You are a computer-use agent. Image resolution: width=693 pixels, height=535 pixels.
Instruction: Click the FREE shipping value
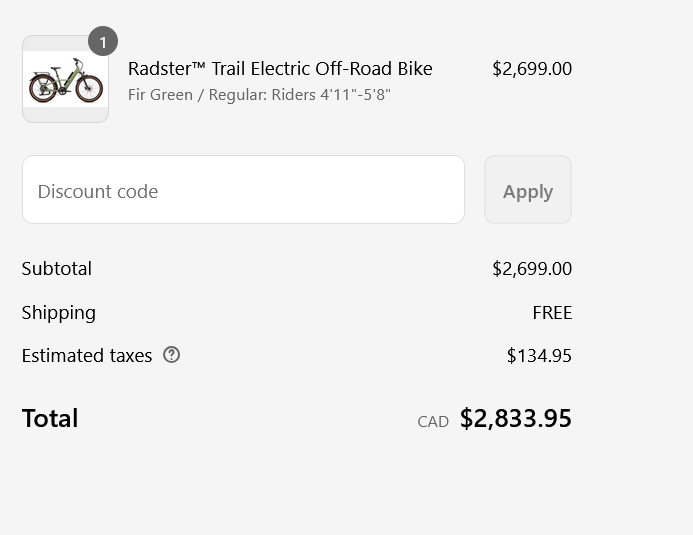coord(551,313)
